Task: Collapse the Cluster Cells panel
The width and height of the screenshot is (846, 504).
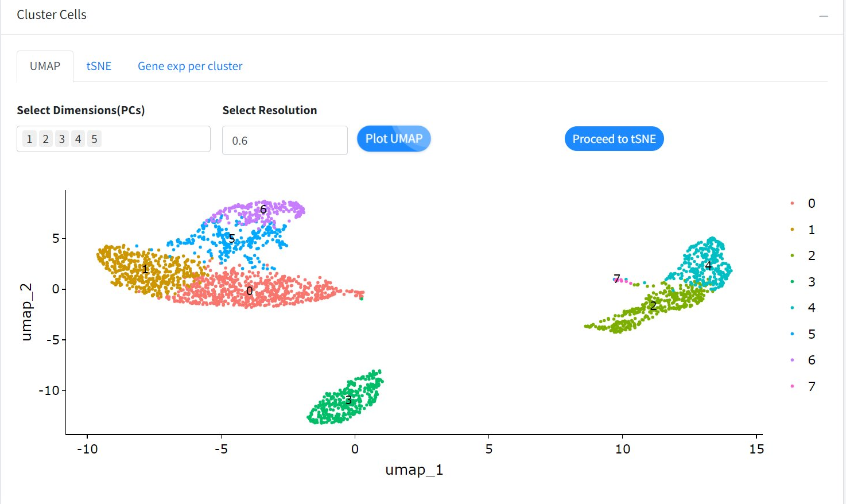Action: pos(824,16)
